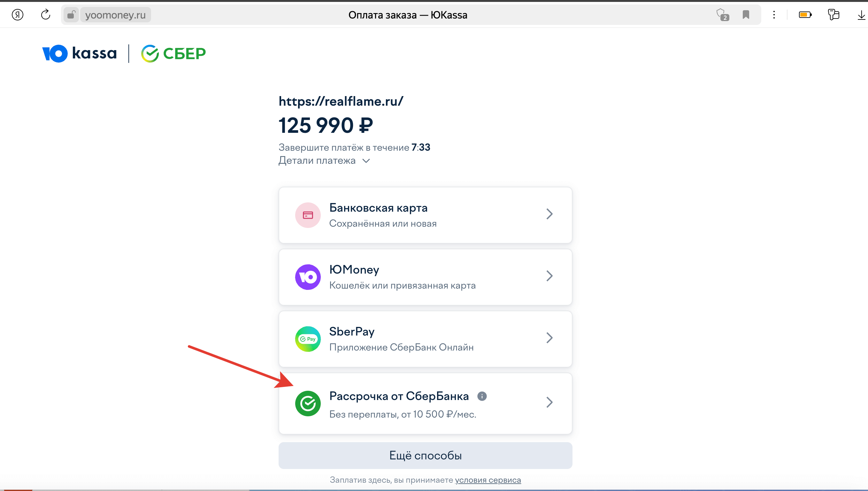
Task: Click the pink bank card icon
Action: (308, 215)
